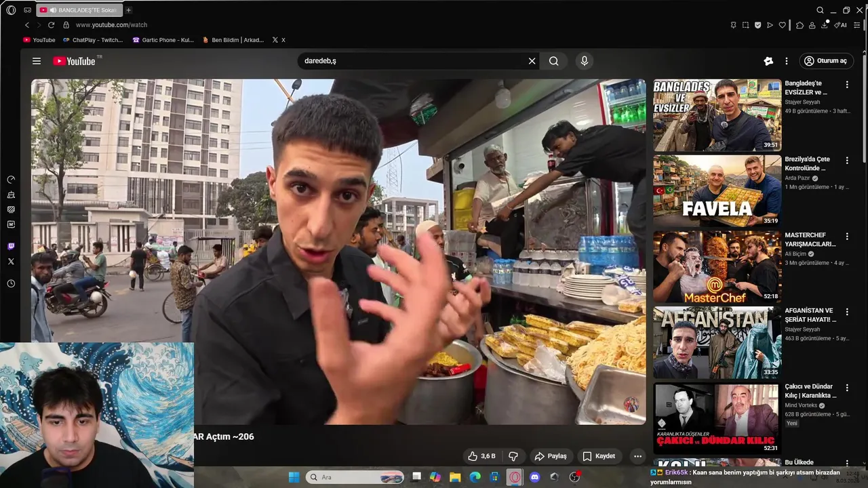Open the extensions cube icon

pyautogui.click(x=800, y=25)
